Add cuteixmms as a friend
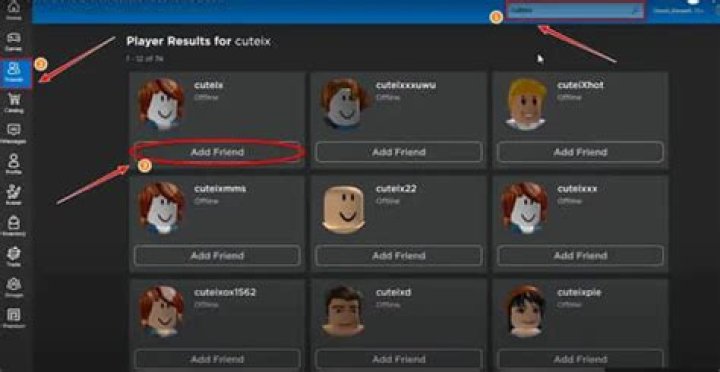 (x=217, y=255)
